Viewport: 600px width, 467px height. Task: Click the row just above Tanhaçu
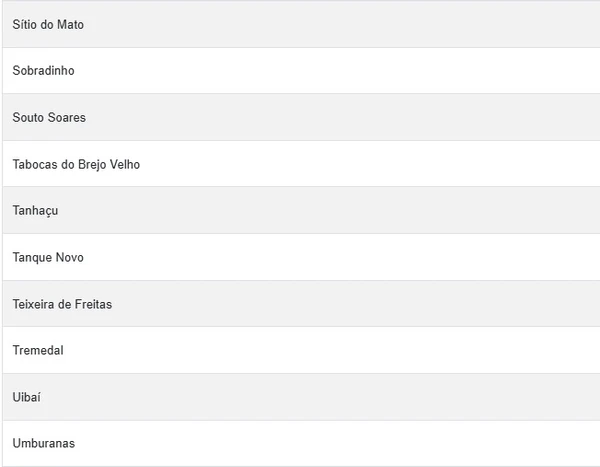(76, 164)
